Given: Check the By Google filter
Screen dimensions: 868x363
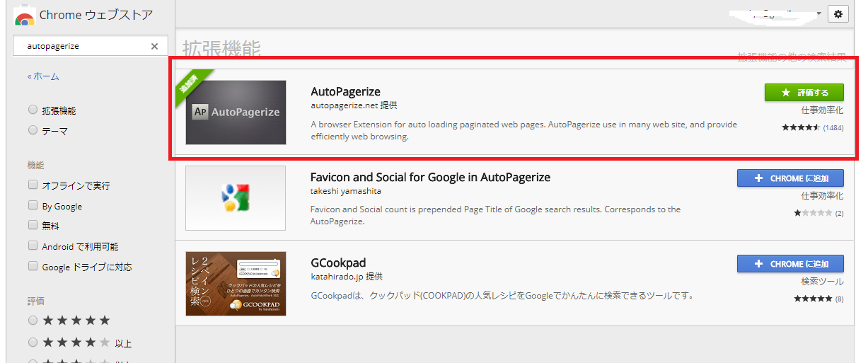Looking at the screenshot, I should click(33, 205).
